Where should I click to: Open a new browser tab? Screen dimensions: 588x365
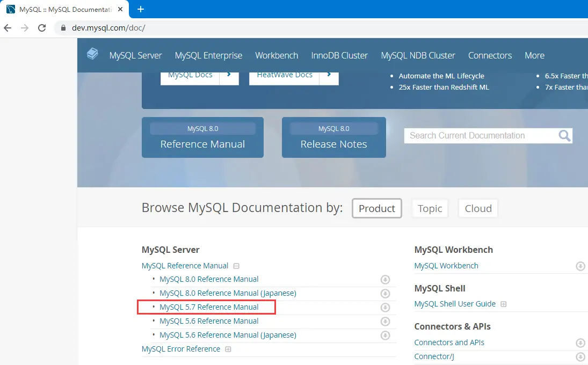coord(141,9)
